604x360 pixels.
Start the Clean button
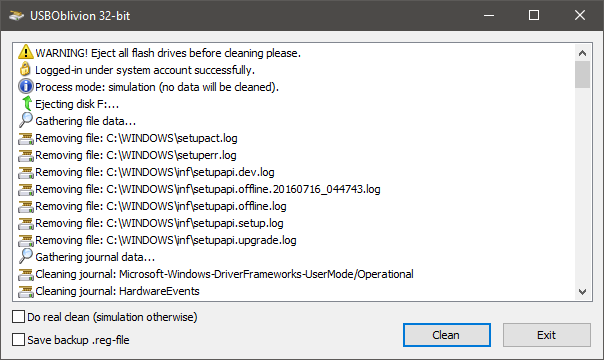pyautogui.click(x=446, y=335)
